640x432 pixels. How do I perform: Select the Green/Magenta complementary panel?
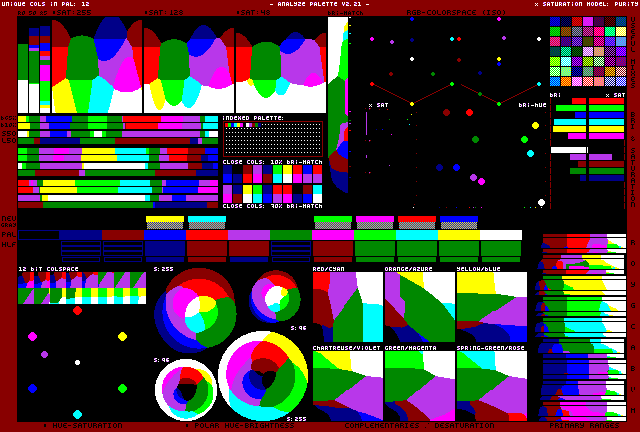tap(419, 387)
